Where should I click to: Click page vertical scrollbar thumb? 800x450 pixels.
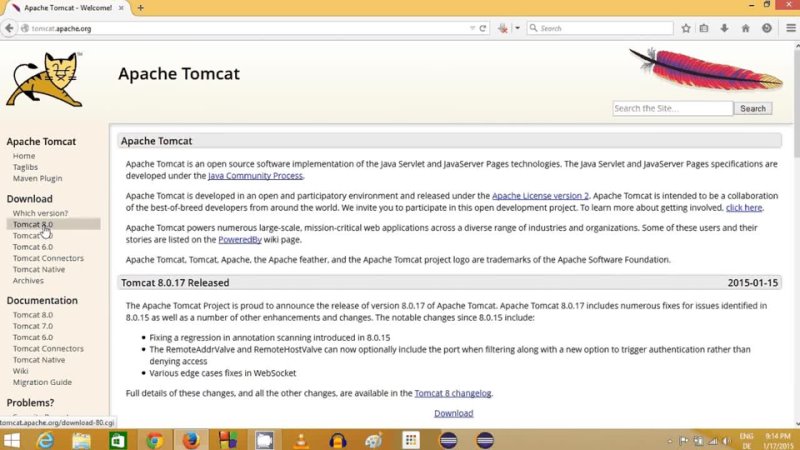click(796, 102)
